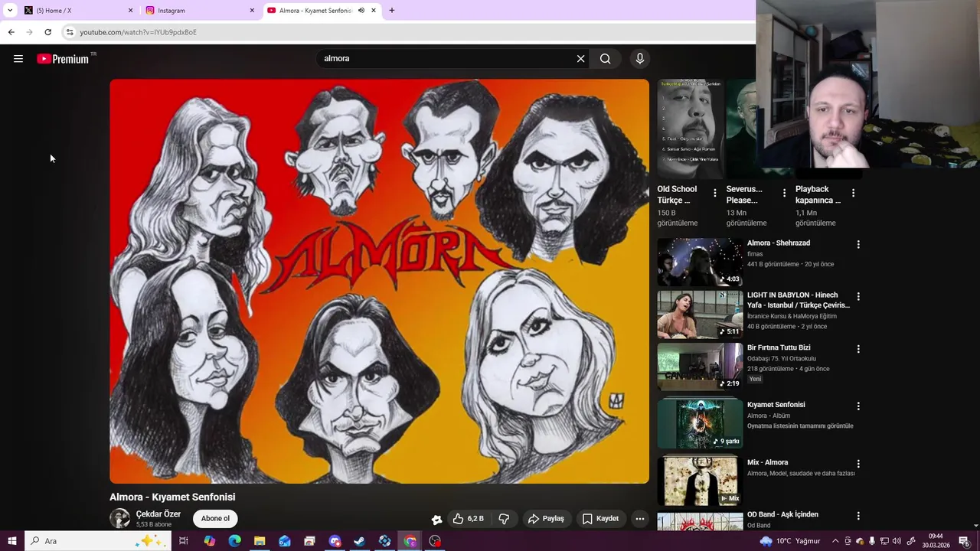Screen dimensions: 980x551
Task: Clear the search text with the X
Action: 580,59
